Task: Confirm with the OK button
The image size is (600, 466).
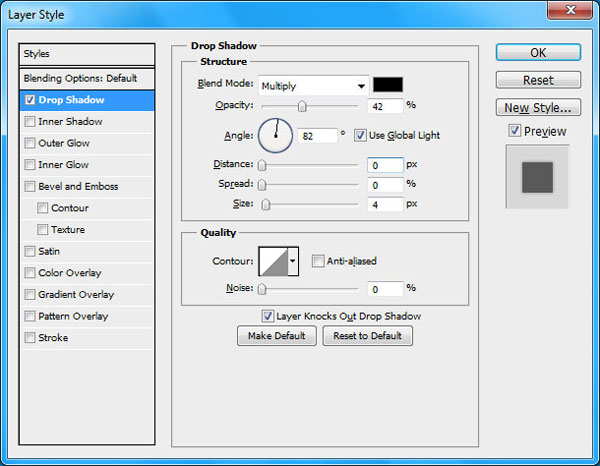Action: click(538, 52)
